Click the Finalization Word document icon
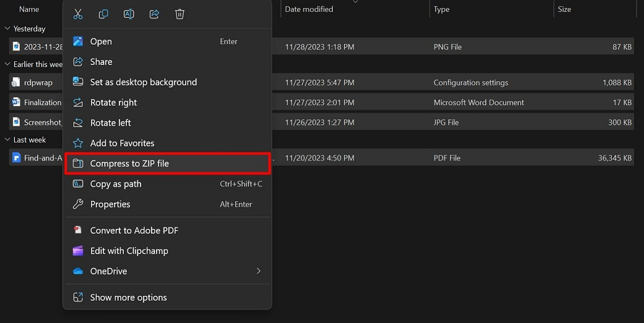 [16, 102]
